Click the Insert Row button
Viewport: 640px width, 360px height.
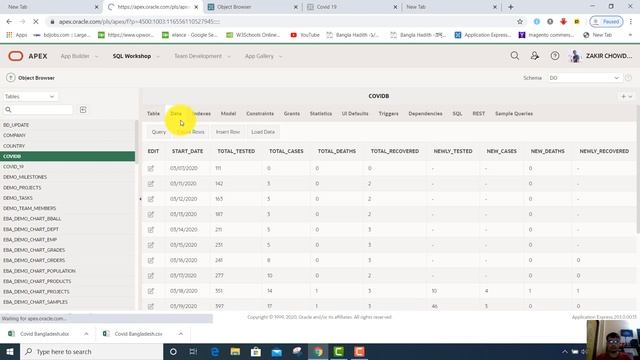pyautogui.click(x=228, y=132)
